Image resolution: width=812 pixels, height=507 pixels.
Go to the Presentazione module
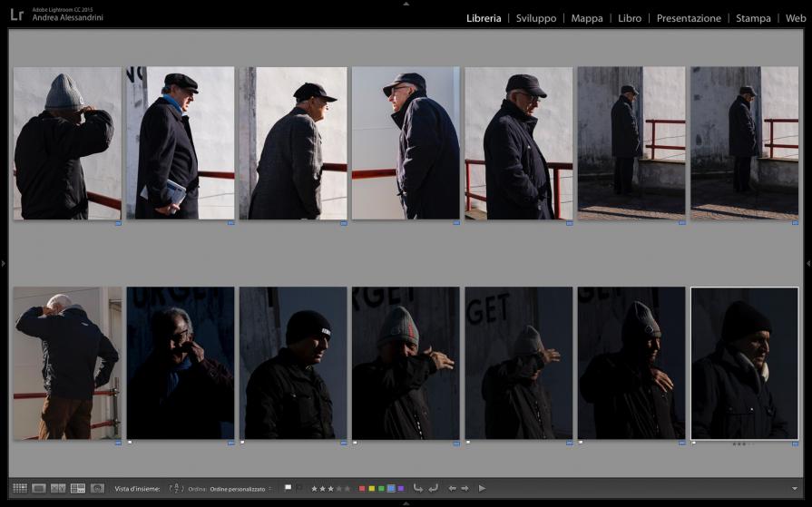pos(689,18)
